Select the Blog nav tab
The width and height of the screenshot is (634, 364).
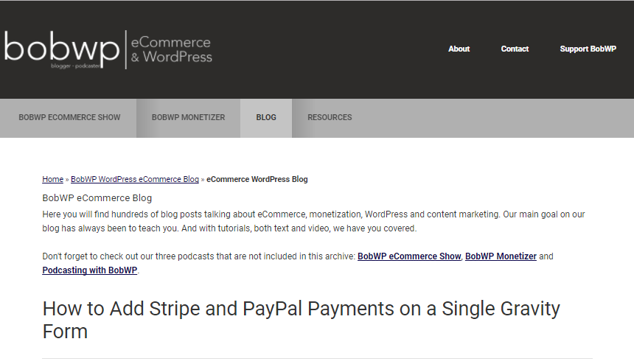tap(266, 118)
